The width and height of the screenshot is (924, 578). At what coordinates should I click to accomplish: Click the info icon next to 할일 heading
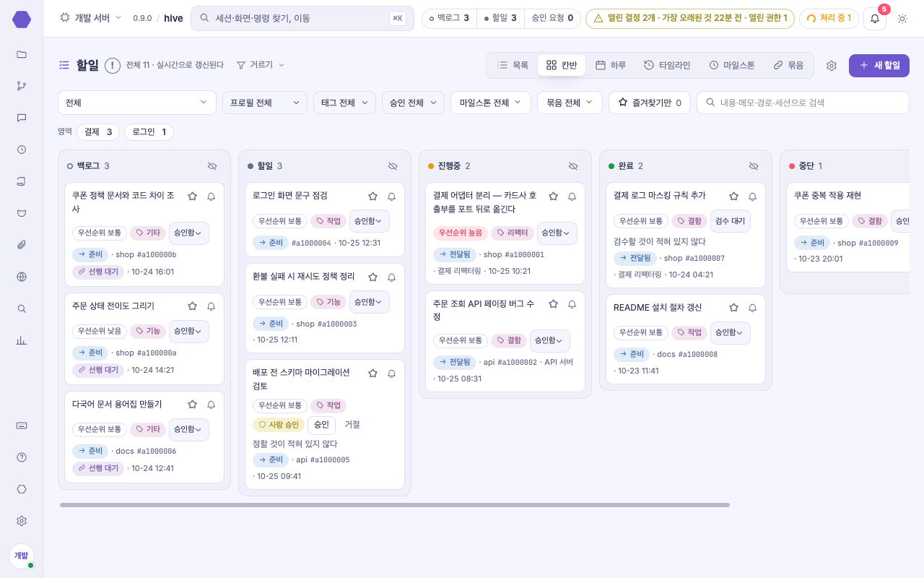coord(113,65)
